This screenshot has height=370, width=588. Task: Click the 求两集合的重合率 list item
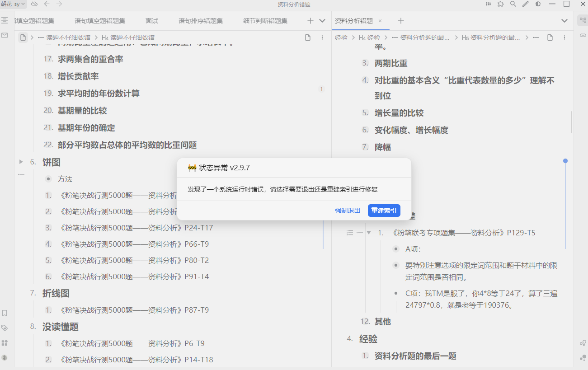click(90, 59)
